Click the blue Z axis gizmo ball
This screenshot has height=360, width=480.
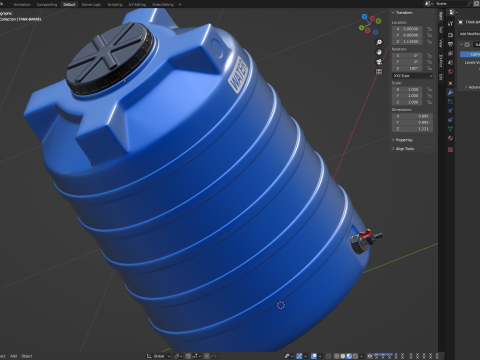(x=364, y=17)
